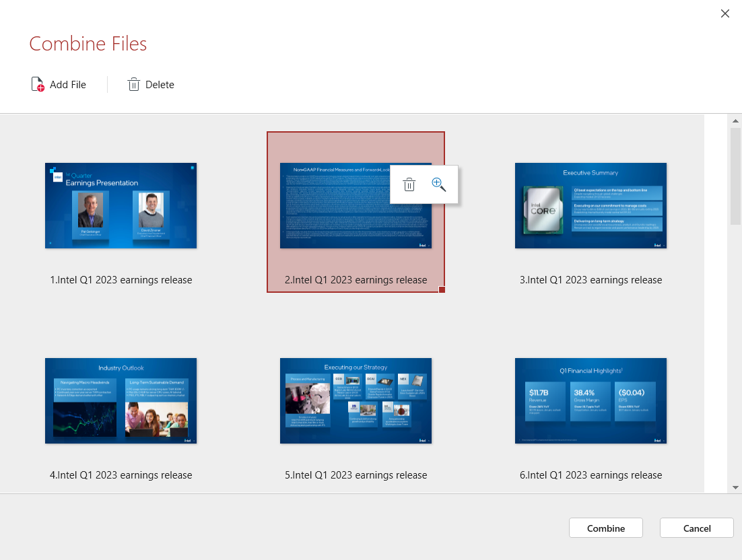The width and height of the screenshot is (742, 560).
Task: Click the vertical scrollbar thumb
Action: tap(735, 175)
